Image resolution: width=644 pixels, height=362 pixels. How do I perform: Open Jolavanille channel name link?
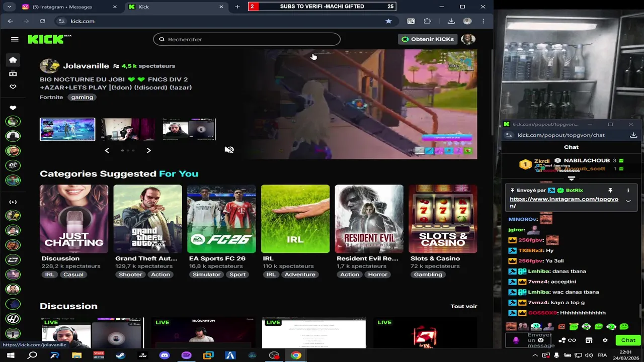tap(86, 66)
